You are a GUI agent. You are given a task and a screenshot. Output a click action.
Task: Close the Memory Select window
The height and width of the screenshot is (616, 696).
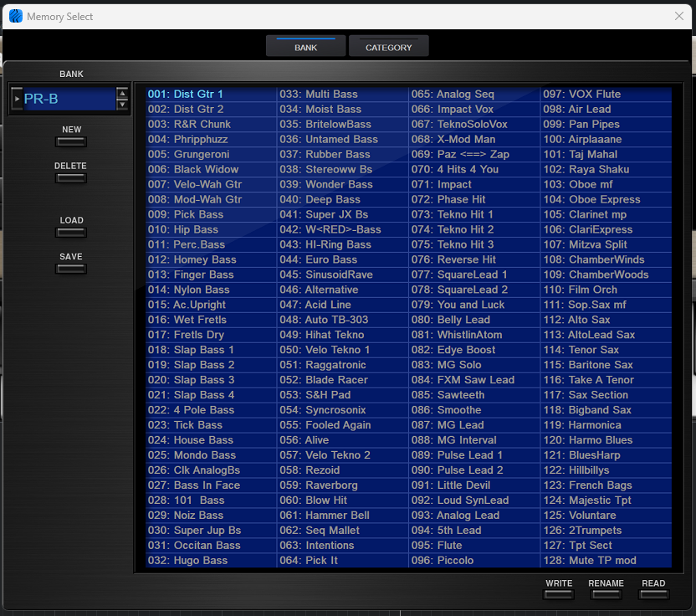[679, 16]
